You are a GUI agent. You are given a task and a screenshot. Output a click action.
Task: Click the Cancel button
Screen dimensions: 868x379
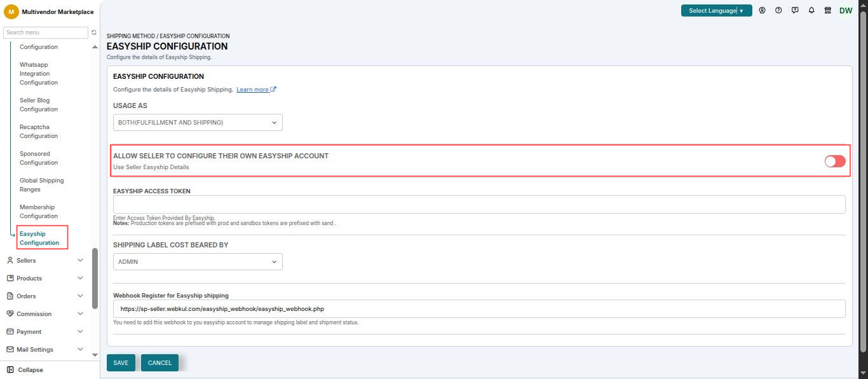coord(159,362)
